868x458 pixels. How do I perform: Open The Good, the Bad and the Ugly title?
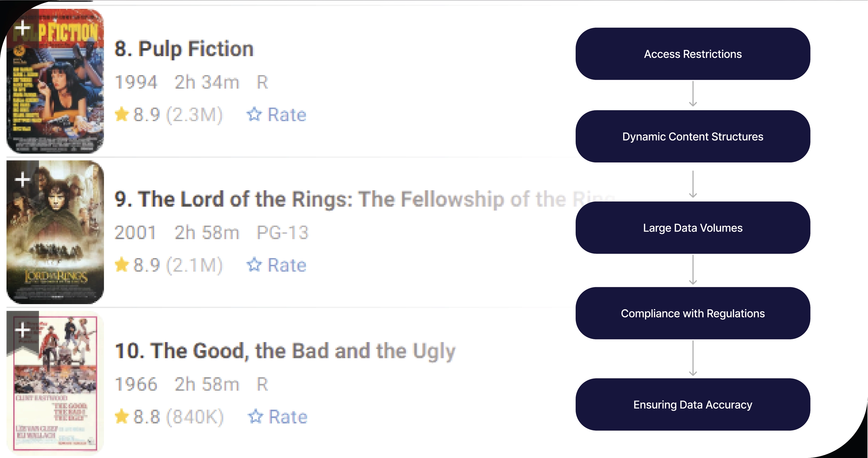285,350
